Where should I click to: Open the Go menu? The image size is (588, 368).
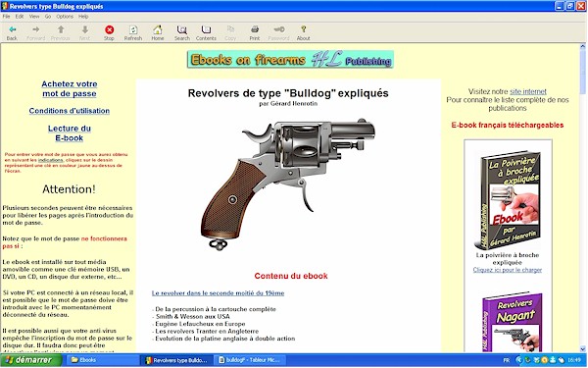coord(48,17)
